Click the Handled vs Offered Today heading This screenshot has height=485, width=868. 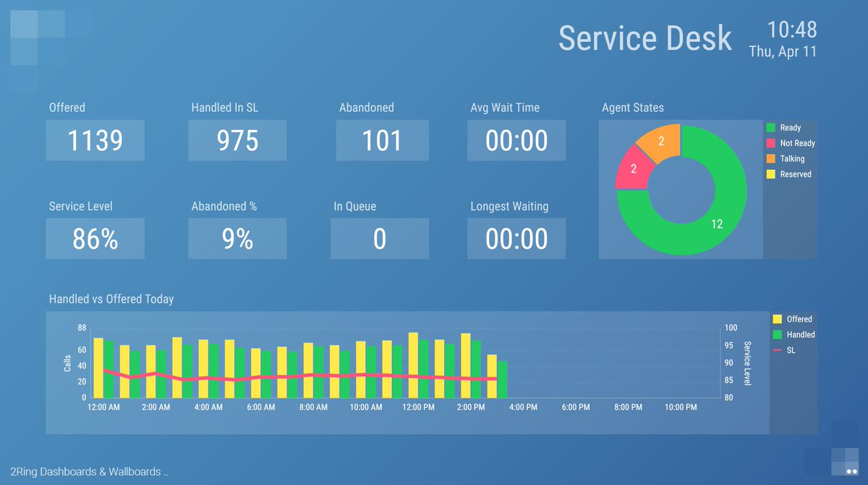coord(111,299)
